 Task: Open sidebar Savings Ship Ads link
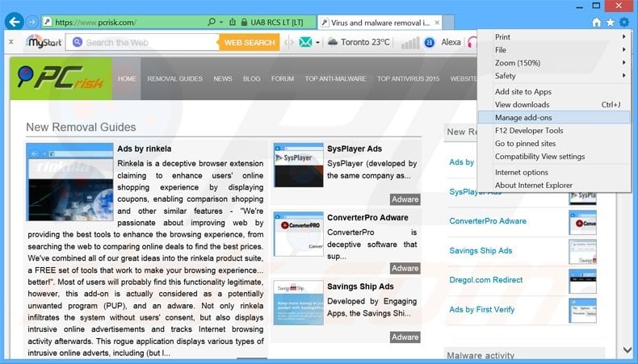[x=481, y=250]
